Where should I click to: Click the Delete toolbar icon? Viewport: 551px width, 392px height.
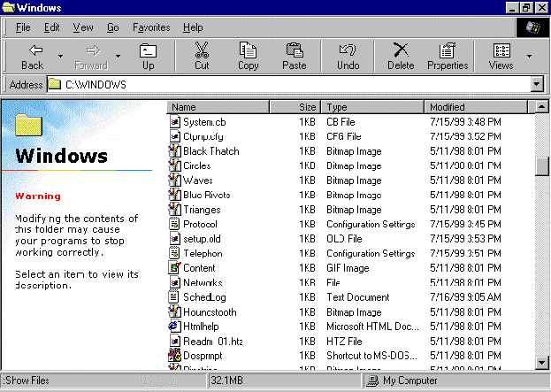(x=401, y=56)
